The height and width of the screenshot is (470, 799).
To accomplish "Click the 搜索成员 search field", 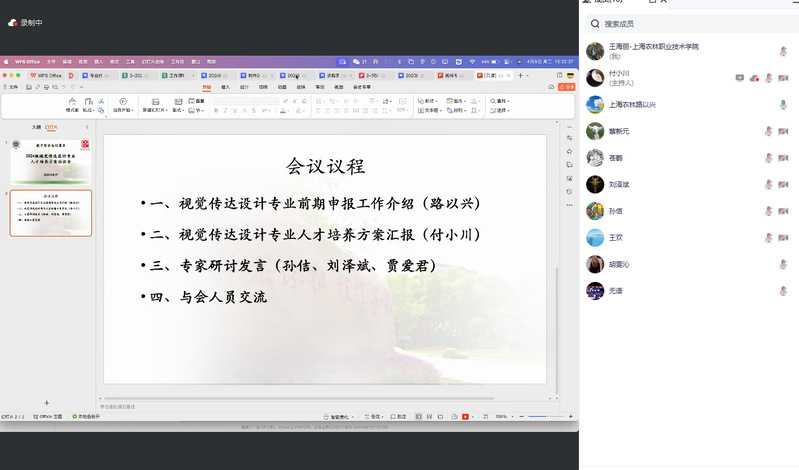I will [x=690, y=23].
